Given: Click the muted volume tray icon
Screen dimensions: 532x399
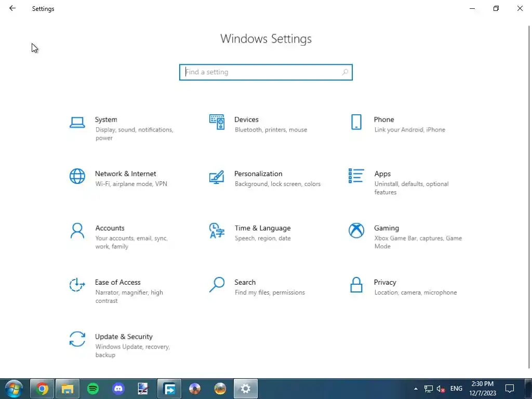Looking at the screenshot, I should point(441,389).
